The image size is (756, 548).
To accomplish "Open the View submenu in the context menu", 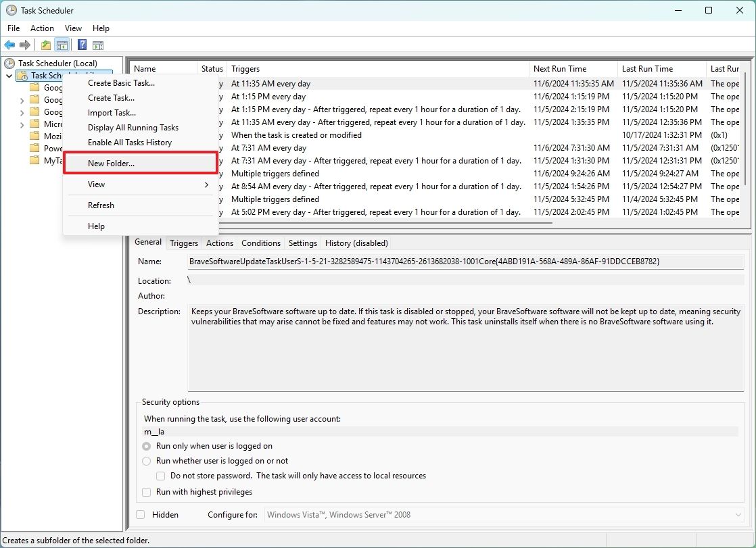I will [x=95, y=184].
